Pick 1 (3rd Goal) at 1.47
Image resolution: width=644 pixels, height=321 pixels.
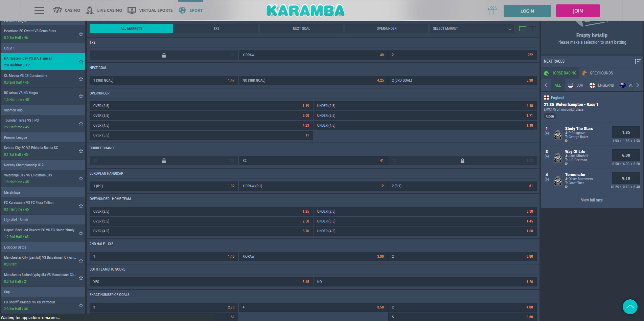tap(164, 80)
